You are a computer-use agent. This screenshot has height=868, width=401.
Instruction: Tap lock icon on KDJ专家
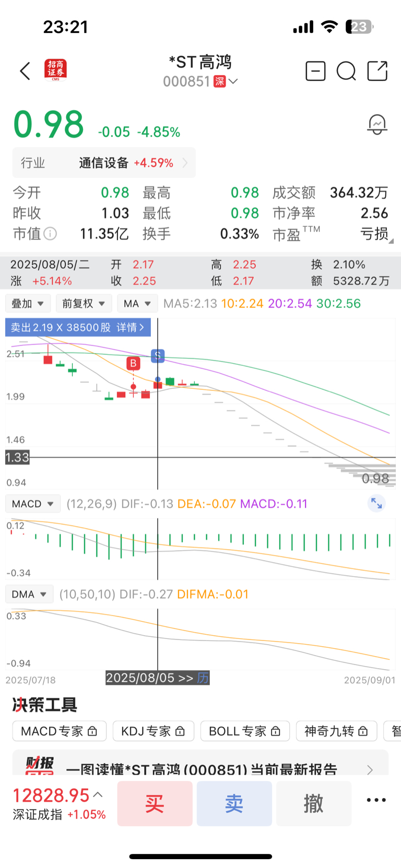point(180,731)
